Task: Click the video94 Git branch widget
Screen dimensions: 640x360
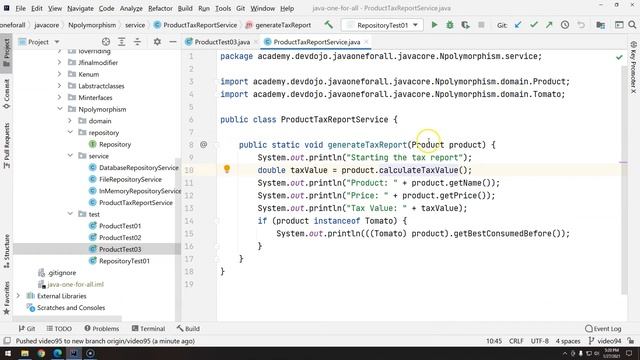Action: click(x=605, y=341)
